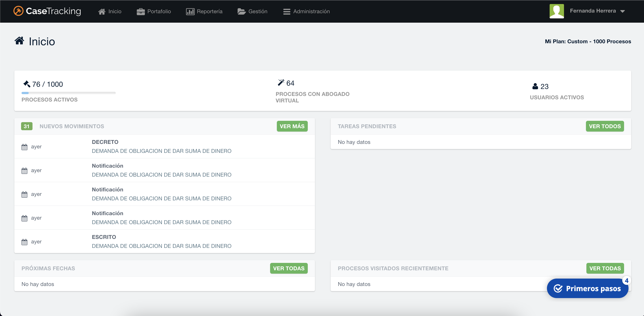Open the Reportería menu
This screenshot has height=316, width=644.
pyautogui.click(x=204, y=11)
